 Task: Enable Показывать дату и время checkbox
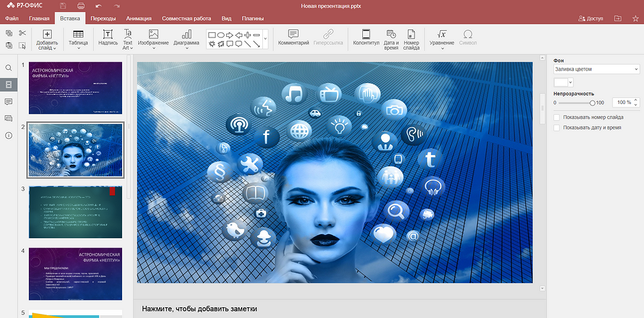coord(557,127)
